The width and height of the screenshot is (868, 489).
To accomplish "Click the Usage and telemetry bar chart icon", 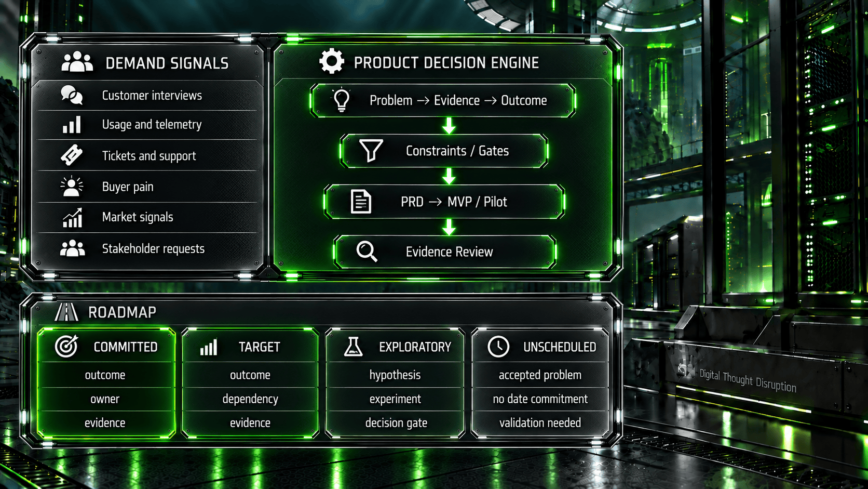I will click(72, 125).
